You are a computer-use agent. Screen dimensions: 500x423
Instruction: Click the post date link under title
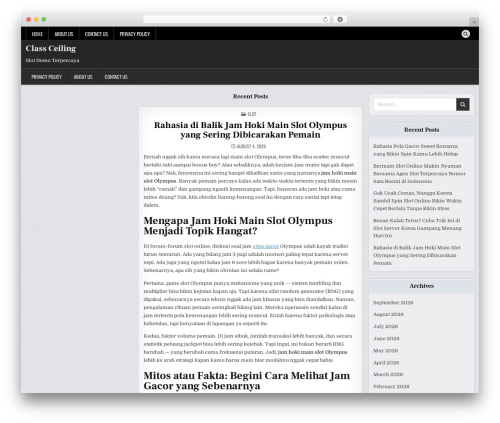pyautogui.click(x=251, y=146)
